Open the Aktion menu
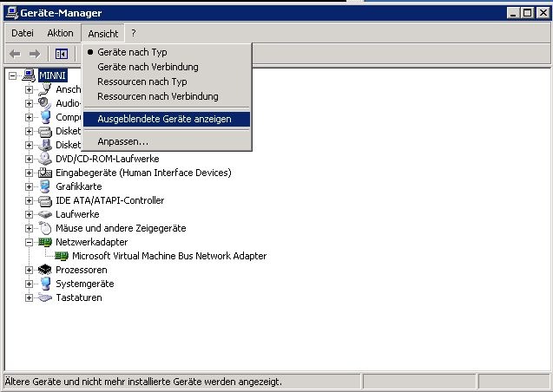Image resolution: width=553 pixels, height=392 pixels. coord(60,33)
